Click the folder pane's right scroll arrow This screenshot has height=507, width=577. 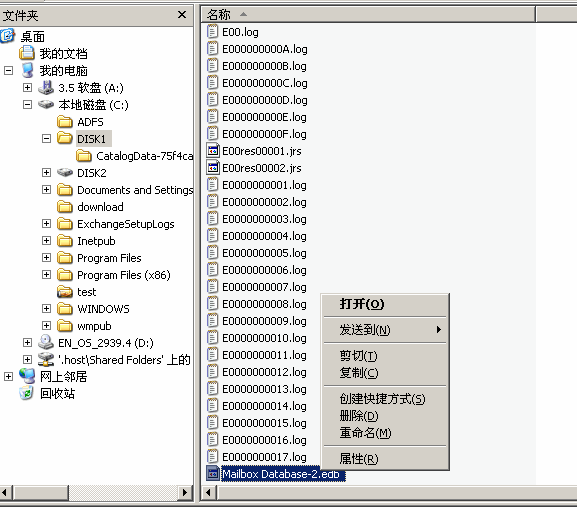(185, 492)
